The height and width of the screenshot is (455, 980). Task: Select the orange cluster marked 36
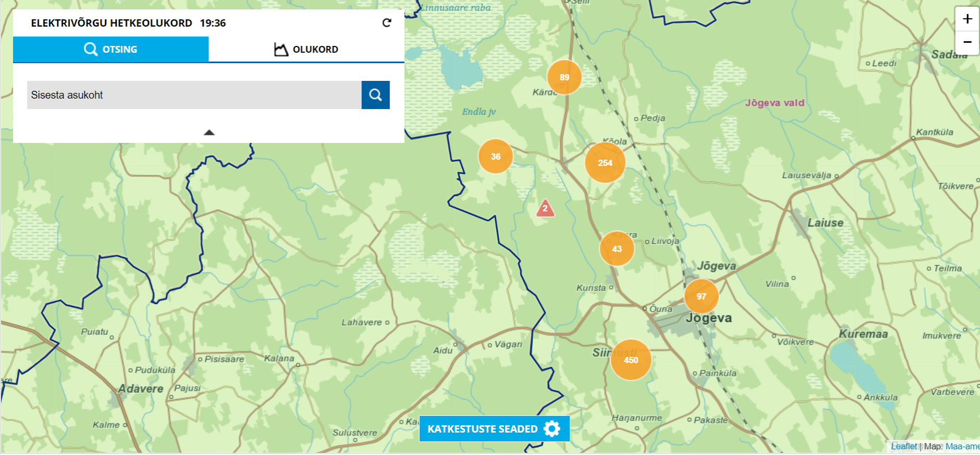click(495, 157)
